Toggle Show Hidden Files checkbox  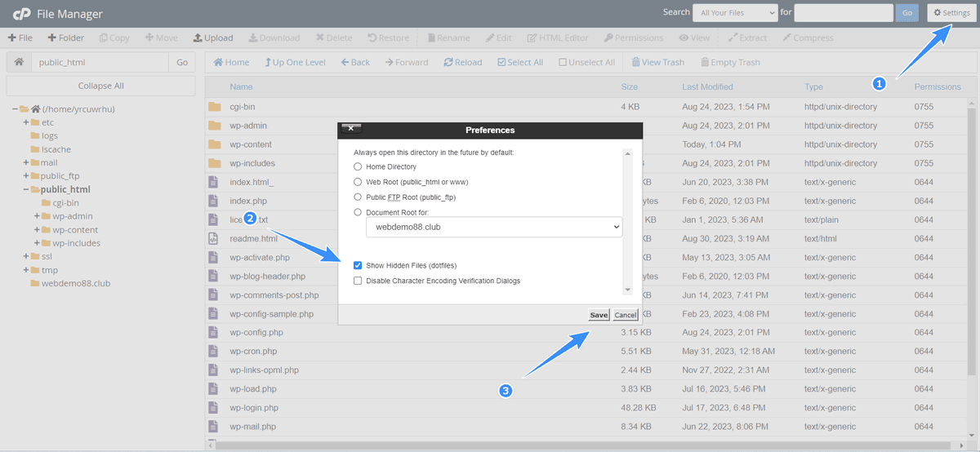click(358, 265)
